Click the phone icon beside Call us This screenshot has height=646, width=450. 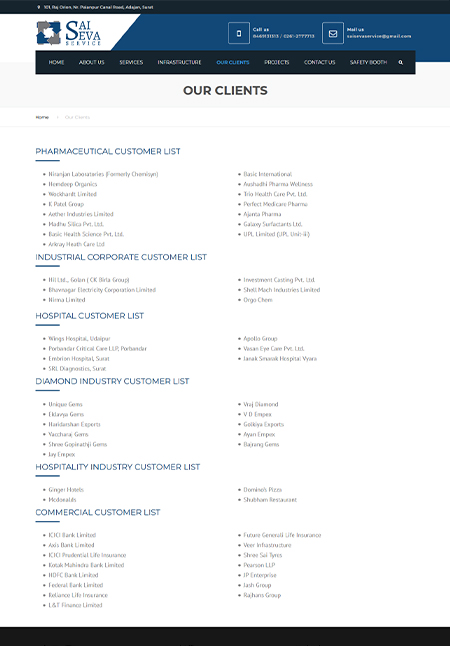(x=239, y=33)
